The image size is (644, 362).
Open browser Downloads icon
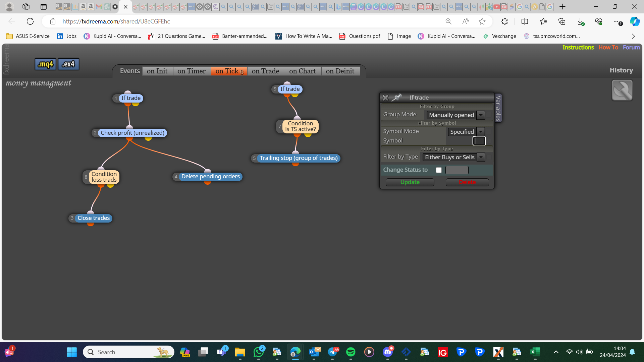(x=581, y=22)
